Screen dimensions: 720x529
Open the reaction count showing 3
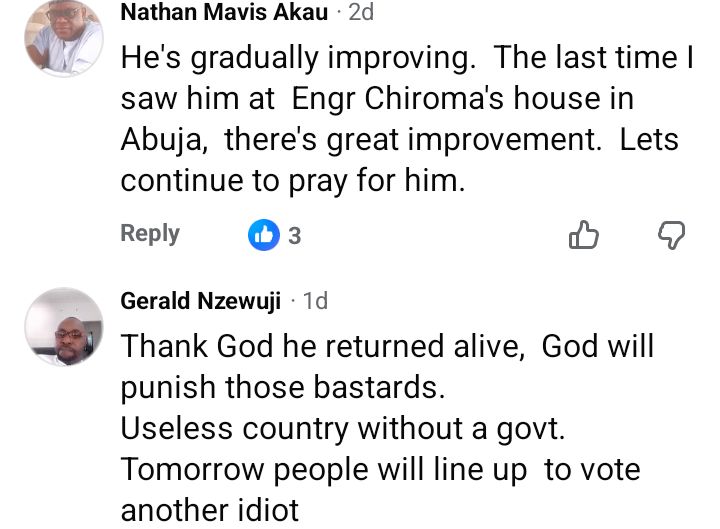pyautogui.click(x=295, y=236)
